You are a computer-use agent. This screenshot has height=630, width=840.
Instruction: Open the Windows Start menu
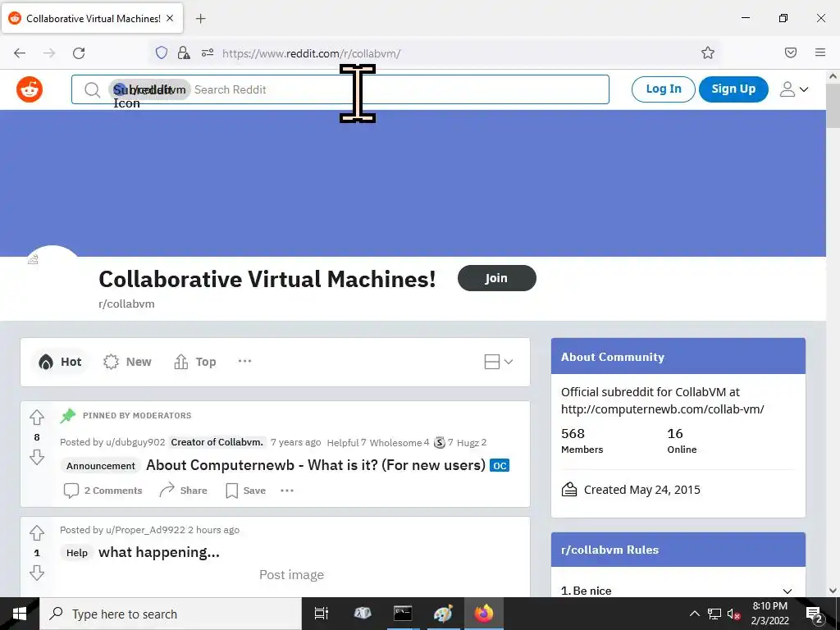(x=20, y=614)
